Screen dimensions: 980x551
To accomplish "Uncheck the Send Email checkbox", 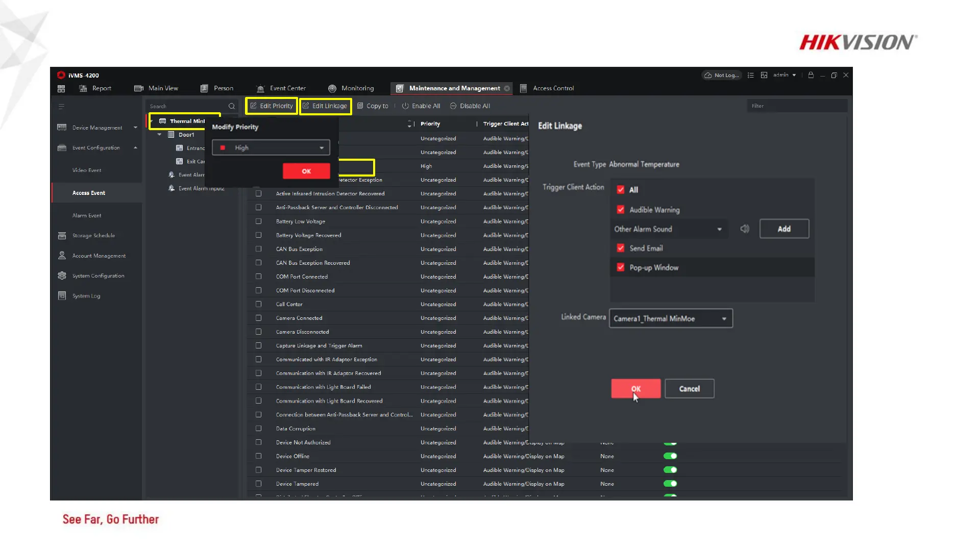I will [x=621, y=248].
